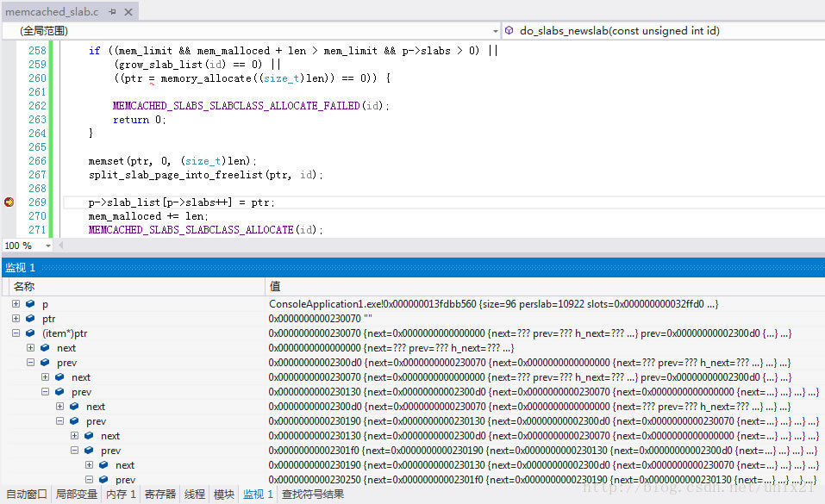Switch to the 线程 tab

pos(195,494)
